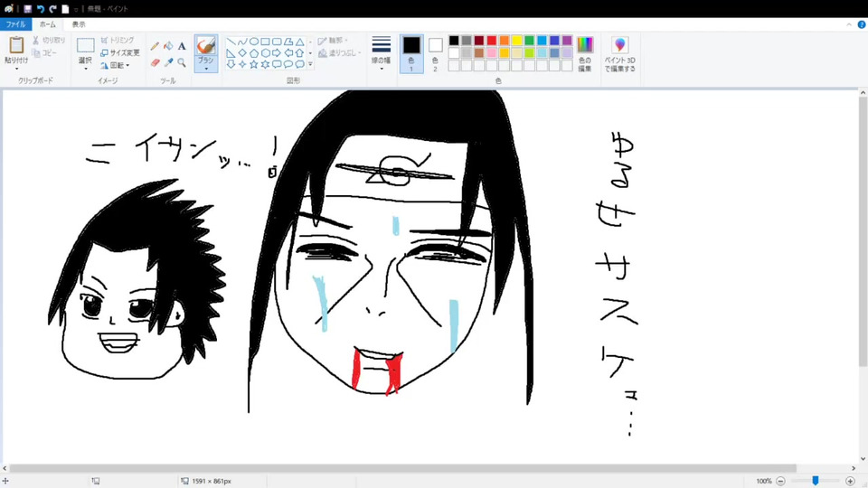Click the zoom out minus button
The width and height of the screenshot is (868, 488).
(780, 481)
